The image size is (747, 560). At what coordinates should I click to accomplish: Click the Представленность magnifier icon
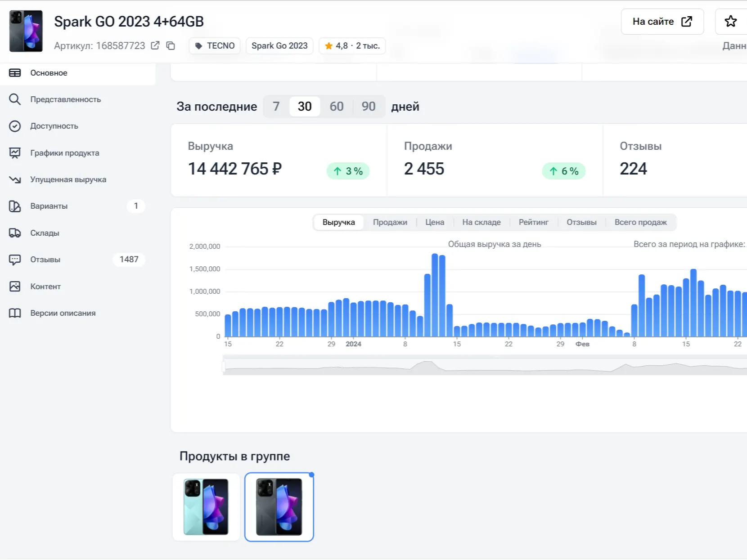click(15, 99)
